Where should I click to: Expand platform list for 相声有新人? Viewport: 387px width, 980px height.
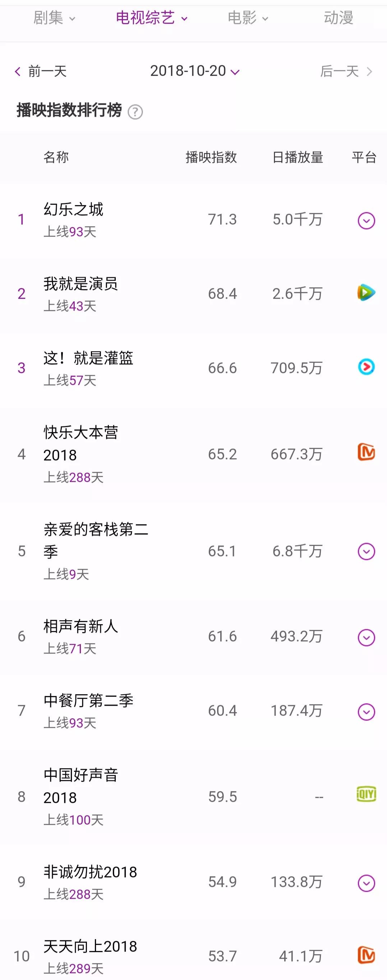tap(366, 637)
